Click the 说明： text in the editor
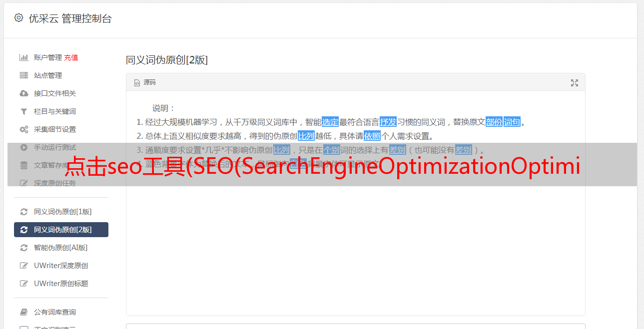 tap(164, 108)
